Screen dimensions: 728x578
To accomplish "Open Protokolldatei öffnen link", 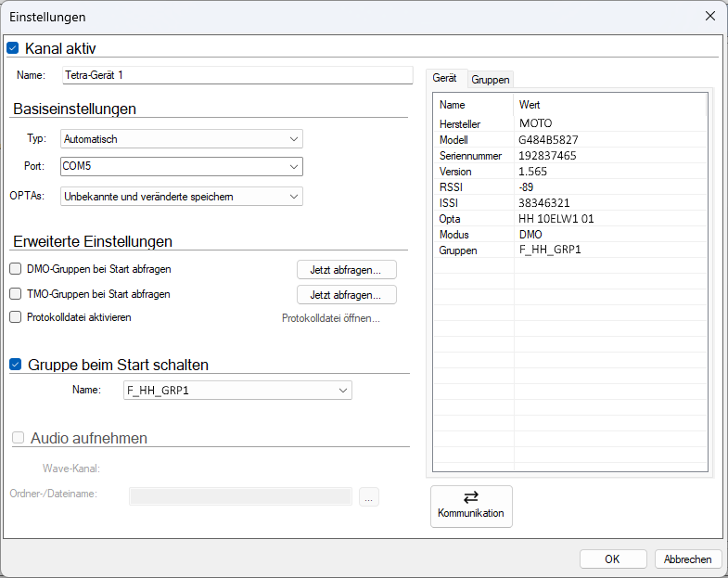I will [331, 318].
